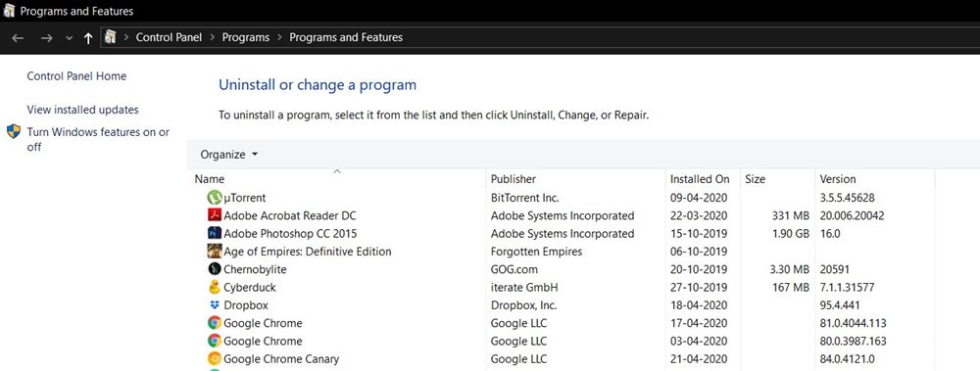The image size is (980, 371).
Task: Click the Chernobylite program icon
Action: [x=215, y=269]
